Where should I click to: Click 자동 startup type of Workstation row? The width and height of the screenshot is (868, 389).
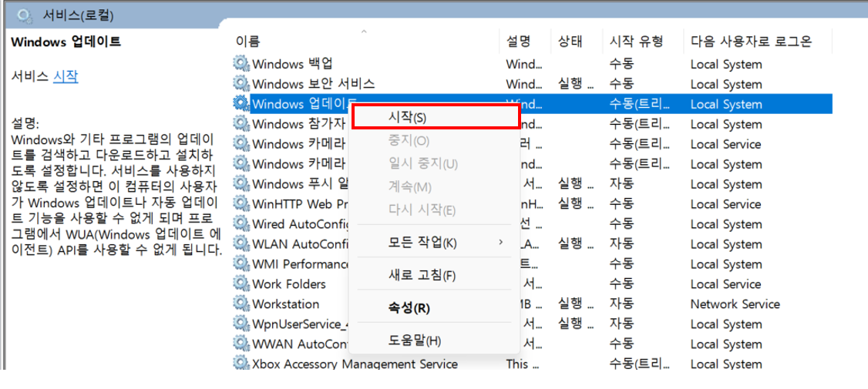point(621,303)
